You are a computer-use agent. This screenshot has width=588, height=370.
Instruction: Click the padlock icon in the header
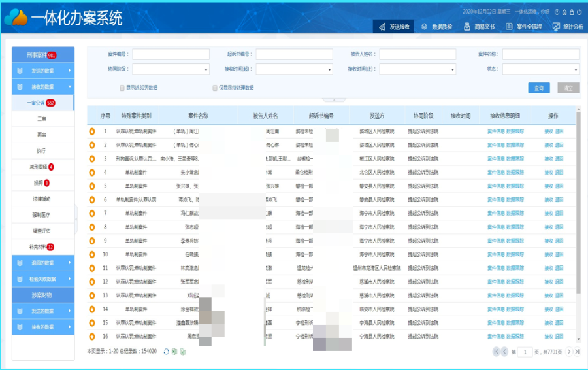[x=572, y=12]
